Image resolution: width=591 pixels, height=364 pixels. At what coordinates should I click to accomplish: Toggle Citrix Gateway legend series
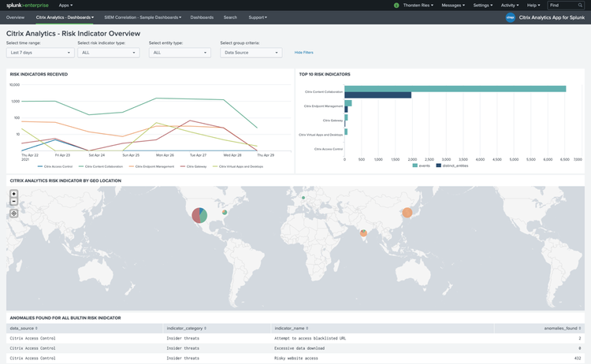point(193,166)
